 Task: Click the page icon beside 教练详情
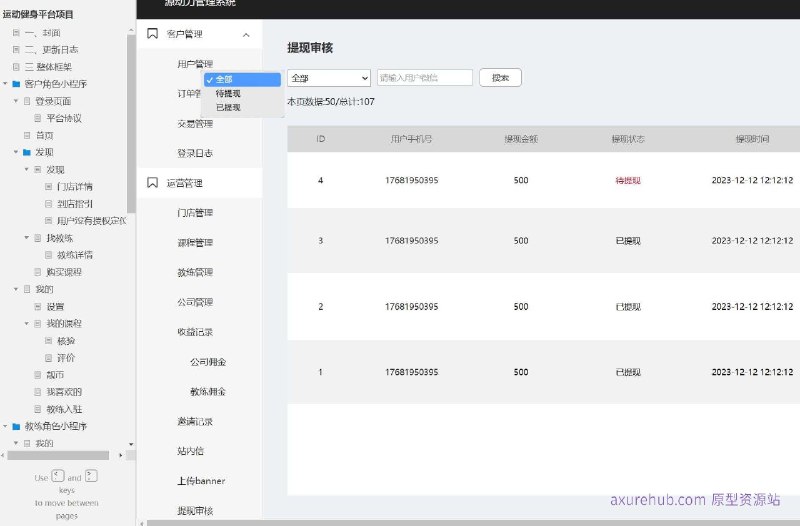[x=48, y=255]
